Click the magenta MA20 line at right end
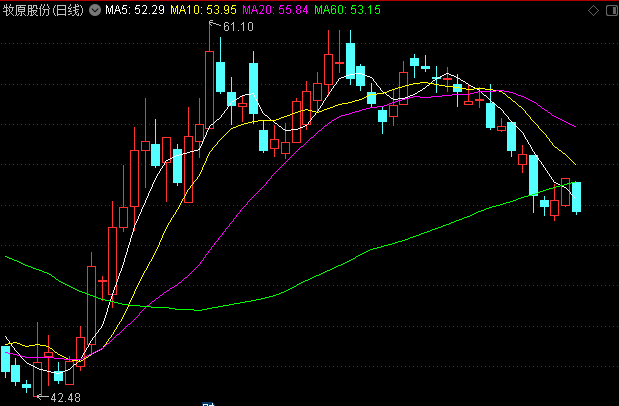Viewport: 619px width, 406px height. click(x=574, y=126)
